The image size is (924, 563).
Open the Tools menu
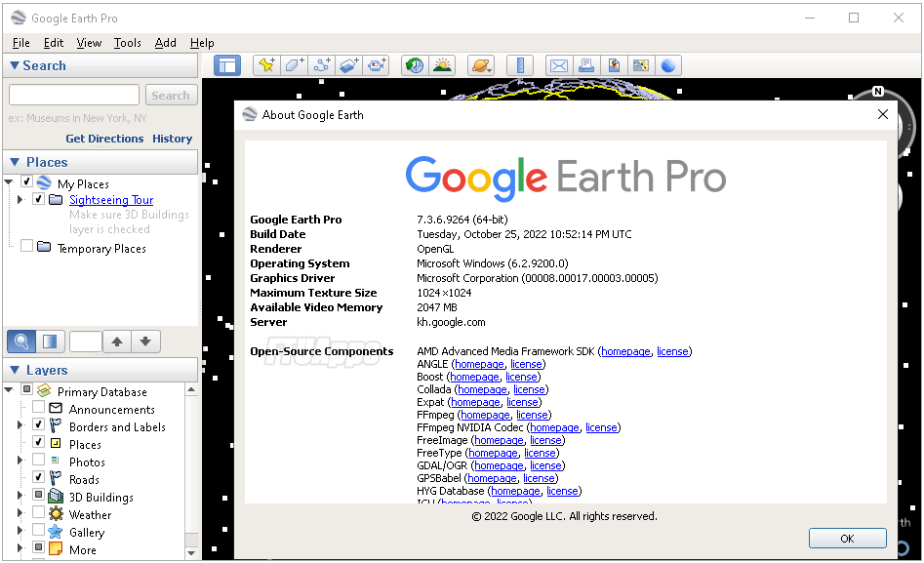[x=127, y=43]
